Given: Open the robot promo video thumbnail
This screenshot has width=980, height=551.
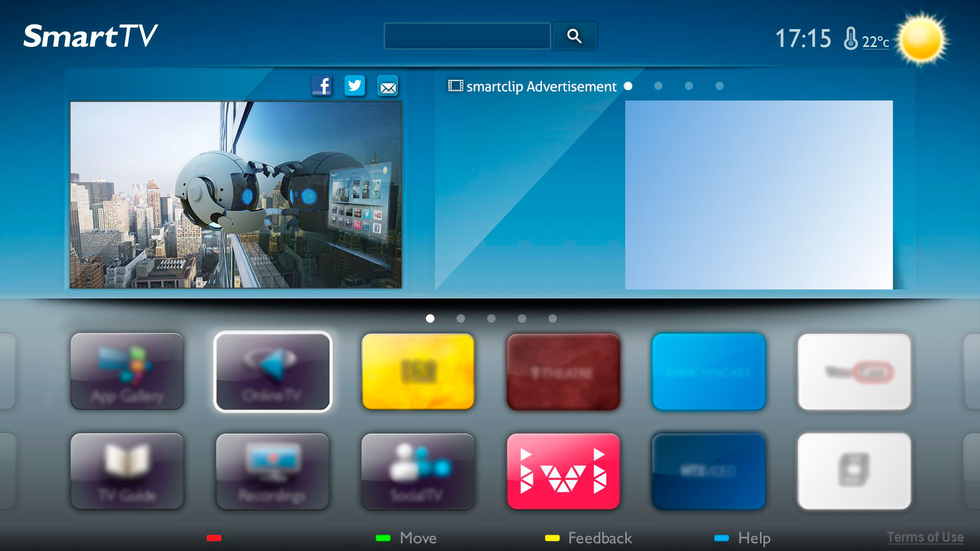Looking at the screenshot, I should [236, 195].
